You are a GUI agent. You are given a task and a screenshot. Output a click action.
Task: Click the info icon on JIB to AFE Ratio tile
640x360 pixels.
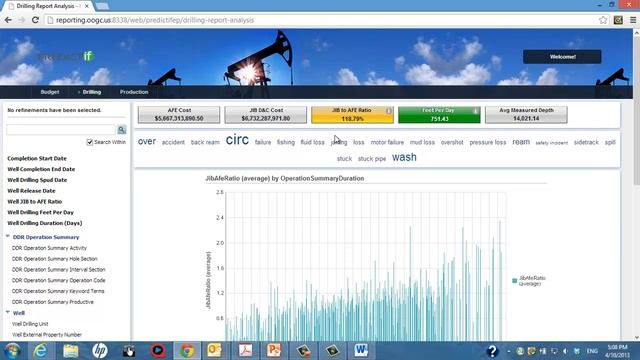click(x=389, y=111)
